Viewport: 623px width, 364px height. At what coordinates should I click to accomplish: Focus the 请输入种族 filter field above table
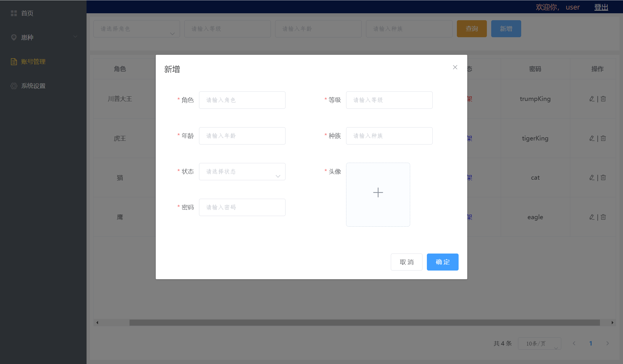[x=409, y=29]
